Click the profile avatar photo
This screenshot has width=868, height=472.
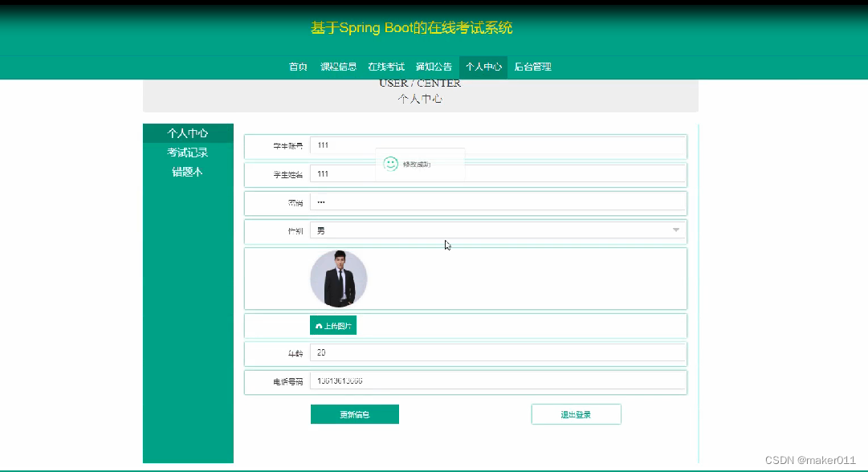[338, 279]
